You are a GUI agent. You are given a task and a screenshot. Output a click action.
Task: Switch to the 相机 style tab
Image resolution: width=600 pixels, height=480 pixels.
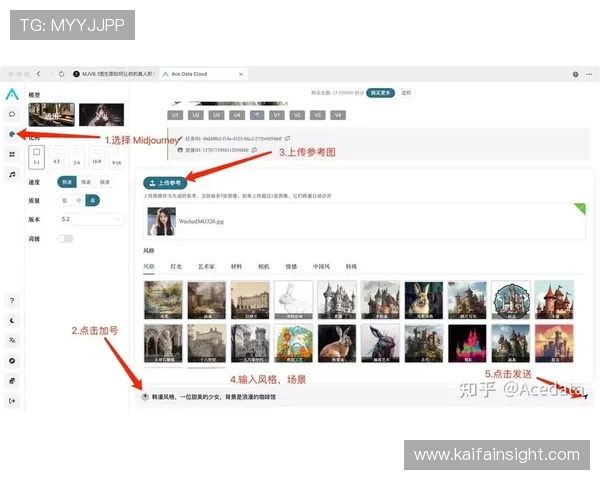(x=264, y=266)
